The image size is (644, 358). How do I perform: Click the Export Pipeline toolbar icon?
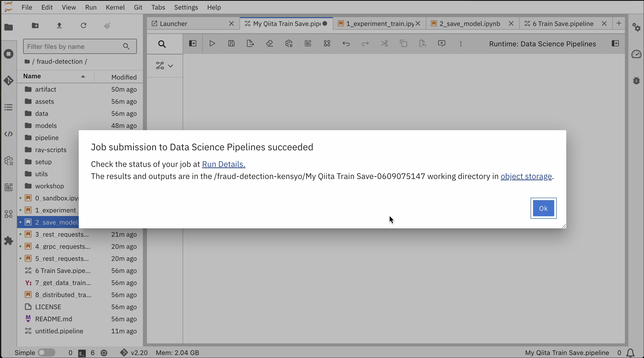[x=250, y=44]
